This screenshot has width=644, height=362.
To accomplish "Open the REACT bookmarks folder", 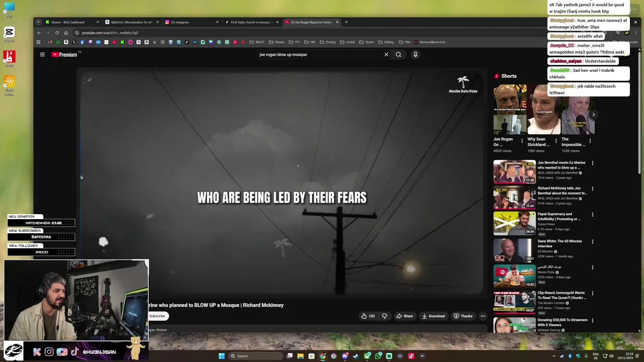I will pos(257,42).
